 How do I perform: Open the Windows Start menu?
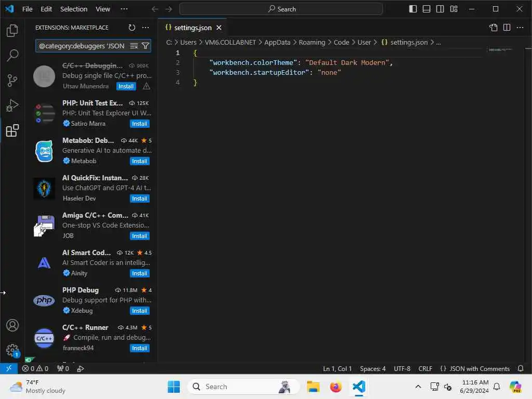[174, 387]
